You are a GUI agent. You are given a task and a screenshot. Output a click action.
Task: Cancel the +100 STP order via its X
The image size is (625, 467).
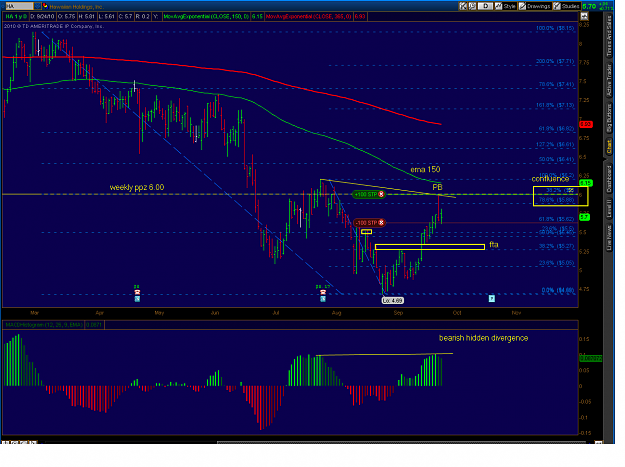381,194
